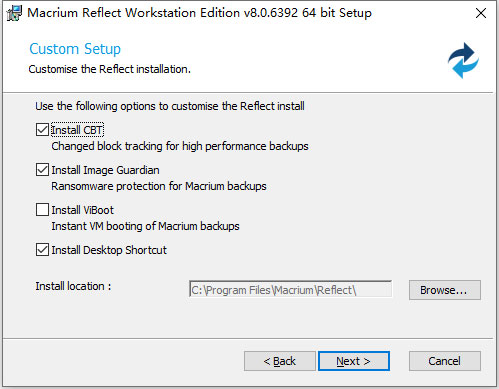Viewport: 499px width, 389px height.
Task: Click the installer icon in title bar
Action: click(x=14, y=13)
